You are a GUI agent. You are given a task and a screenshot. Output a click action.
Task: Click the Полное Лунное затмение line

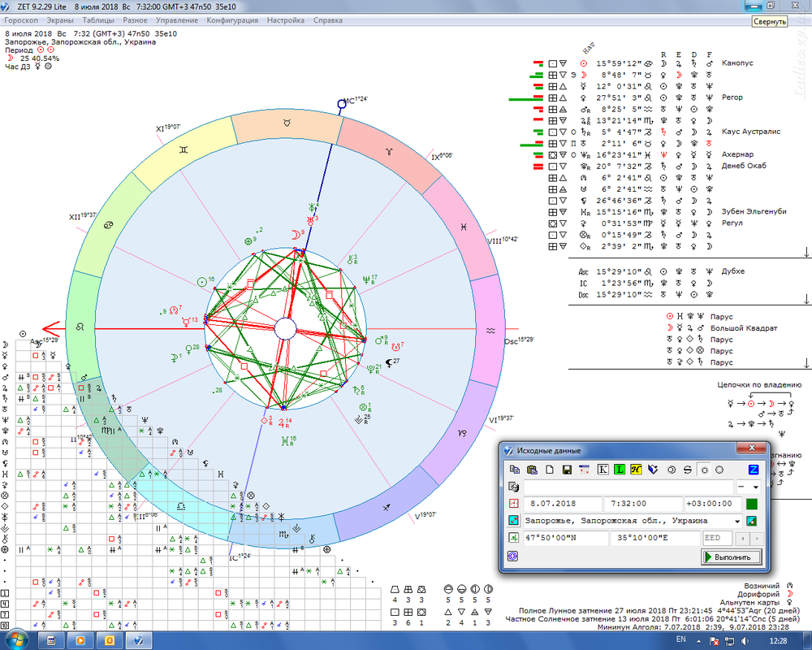click(659, 611)
